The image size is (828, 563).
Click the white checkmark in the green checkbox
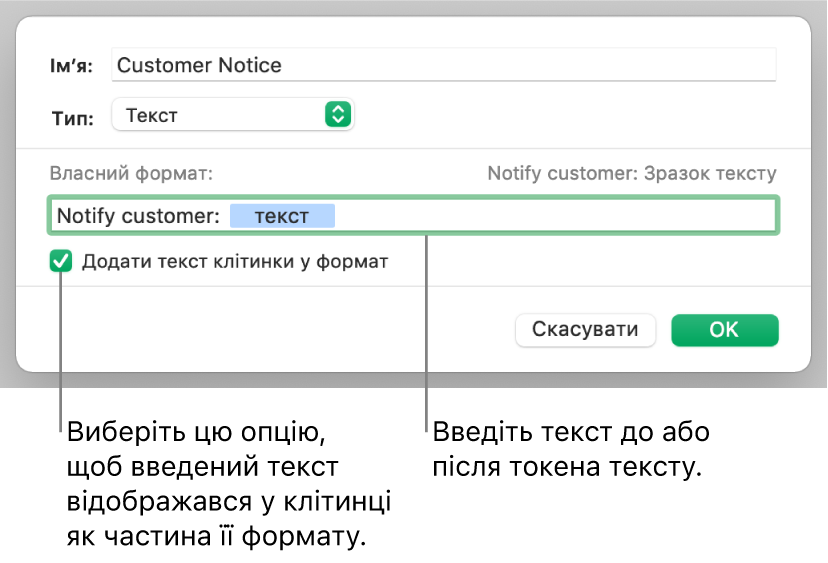(x=62, y=262)
